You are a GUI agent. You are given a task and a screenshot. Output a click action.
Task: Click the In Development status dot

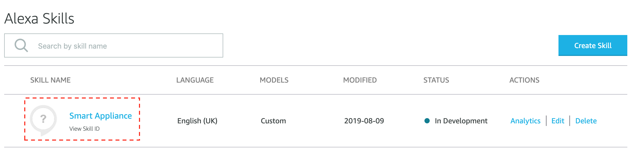427,121
